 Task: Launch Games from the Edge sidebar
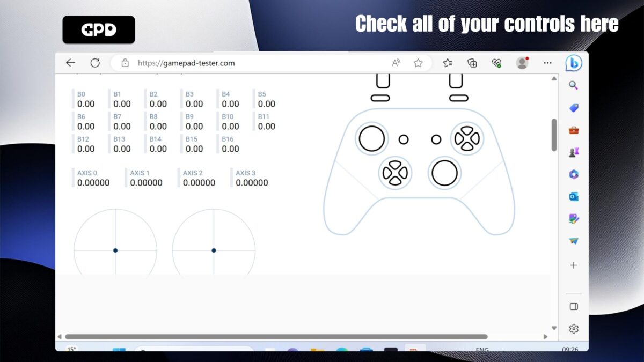(x=574, y=152)
